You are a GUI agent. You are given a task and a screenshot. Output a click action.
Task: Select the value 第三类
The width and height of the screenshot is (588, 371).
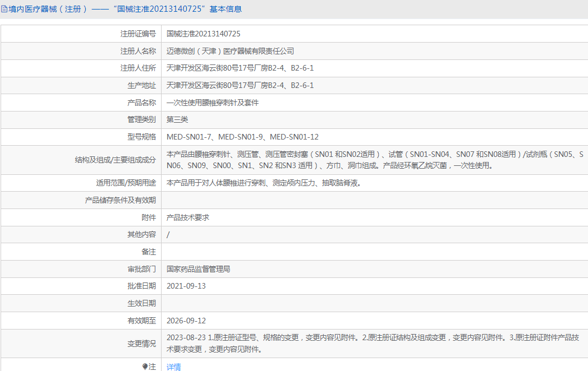[177, 119]
